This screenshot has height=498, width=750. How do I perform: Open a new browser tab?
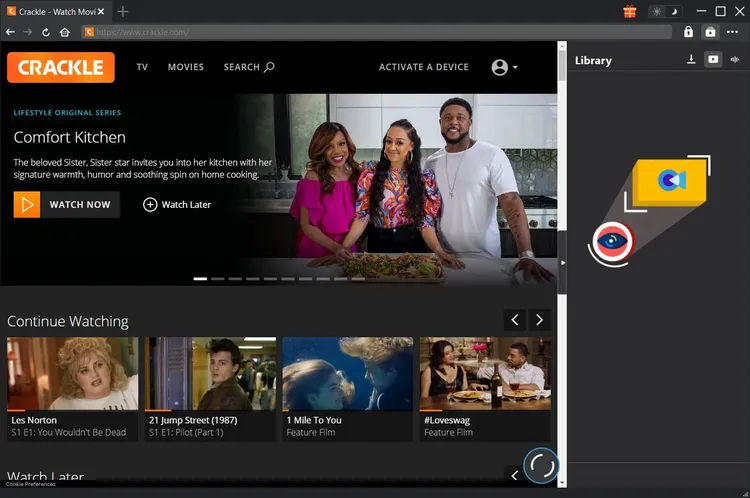tap(123, 11)
